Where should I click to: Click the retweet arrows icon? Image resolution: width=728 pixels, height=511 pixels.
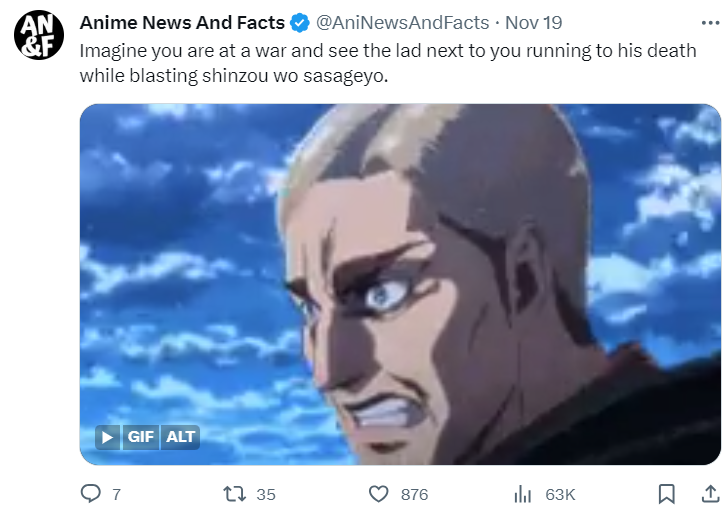pos(235,494)
